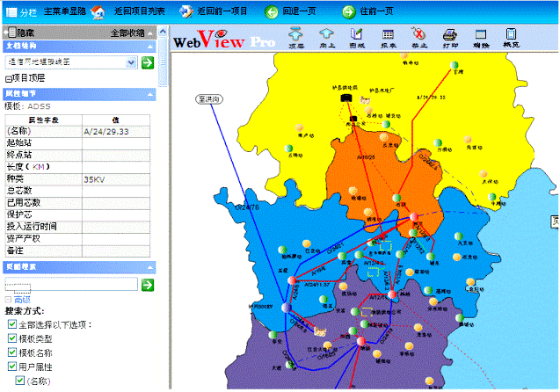Click the 禁止 (disable) toolbar icon
This screenshot has height=392, width=560.
click(x=418, y=36)
